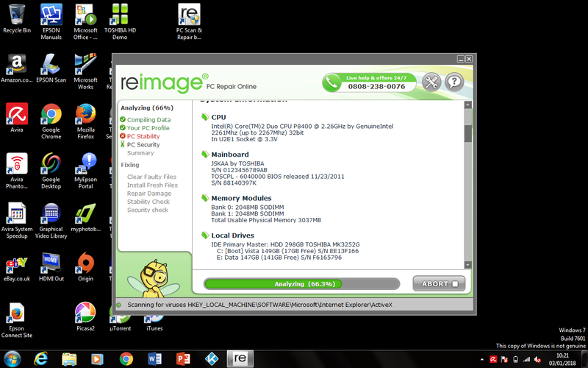Open Avira Phantom desktop icon

coord(16,171)
